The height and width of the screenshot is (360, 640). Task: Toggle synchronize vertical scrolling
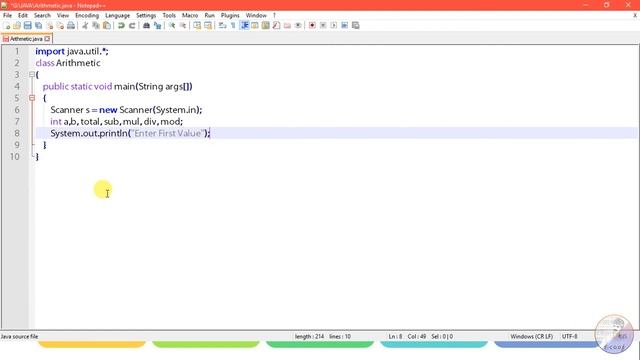[197, 26]
